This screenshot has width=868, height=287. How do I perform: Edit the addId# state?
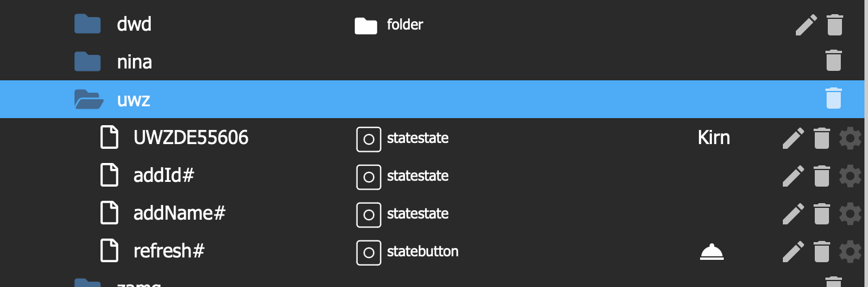coord(793,176)
